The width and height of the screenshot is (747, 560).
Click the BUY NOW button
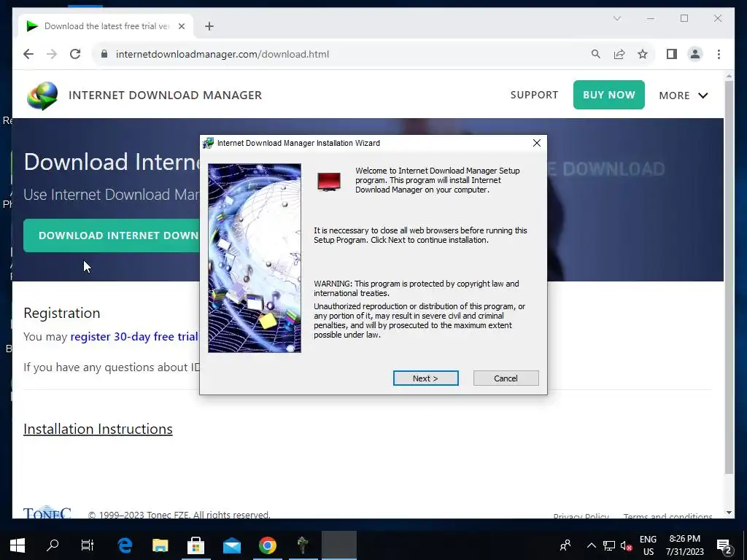[609, 95]
